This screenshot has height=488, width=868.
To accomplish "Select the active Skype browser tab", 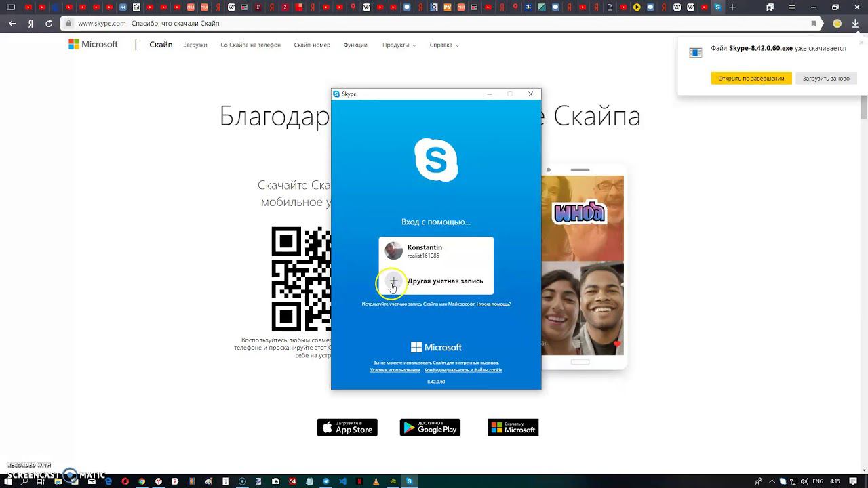I will [x=717, y=7].
